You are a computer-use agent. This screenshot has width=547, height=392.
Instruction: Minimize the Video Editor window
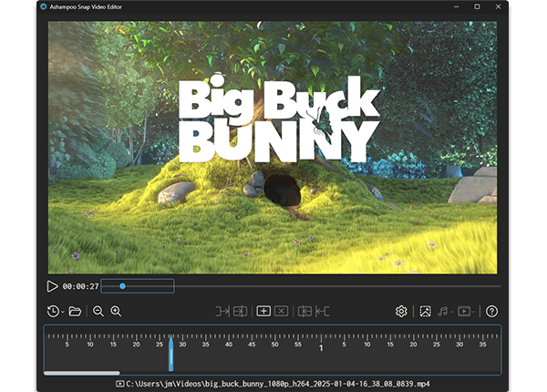(x=457, y=6)
